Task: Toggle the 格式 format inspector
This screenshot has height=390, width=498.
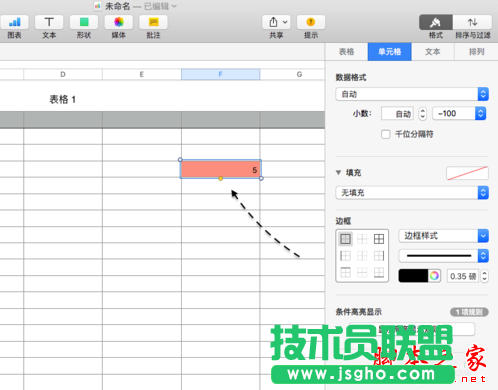Action: coord(435,22)
